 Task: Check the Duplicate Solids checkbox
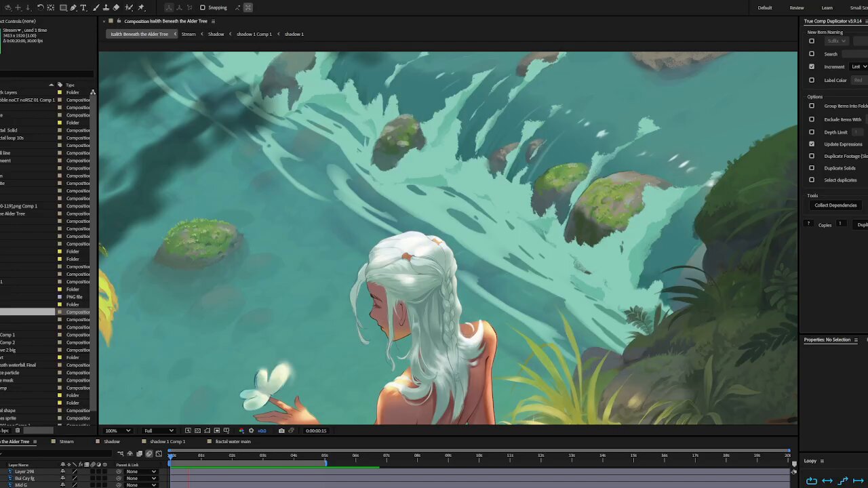pos(812,168)
